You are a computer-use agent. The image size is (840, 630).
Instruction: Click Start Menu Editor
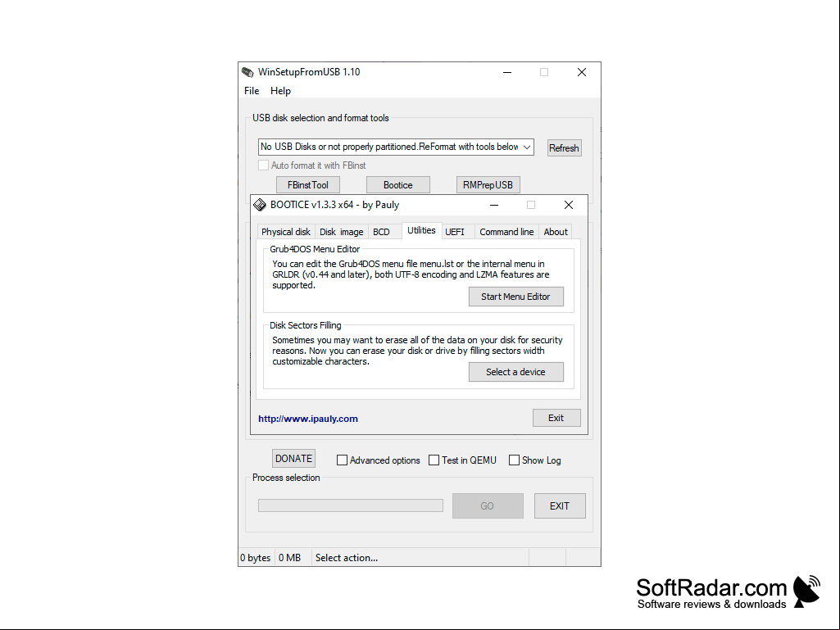click(x=516, y=297)
